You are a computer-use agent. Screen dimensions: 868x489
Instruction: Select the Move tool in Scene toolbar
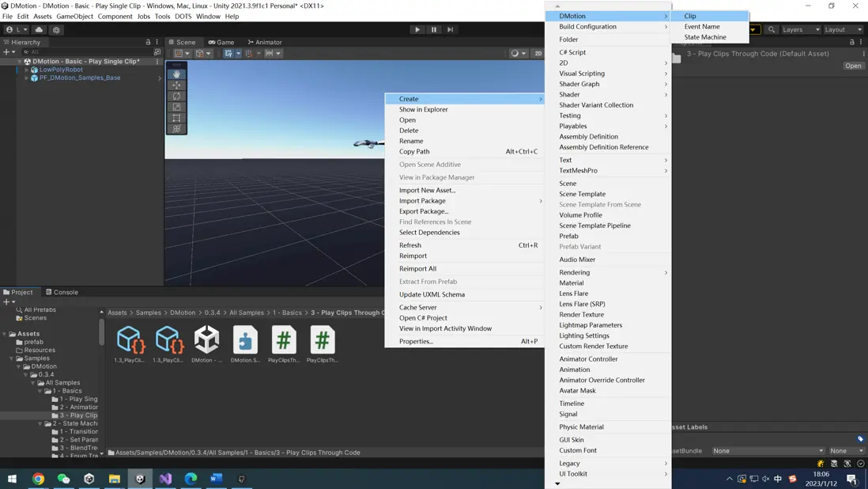click(x=176, y=85)
